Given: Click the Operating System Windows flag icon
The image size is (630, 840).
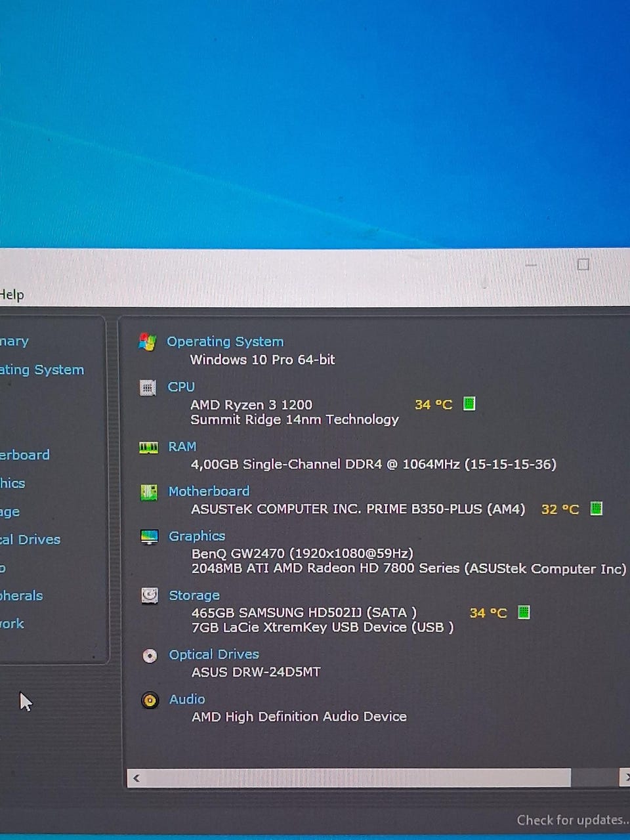Looking at the screenshot, I should 148,342.
